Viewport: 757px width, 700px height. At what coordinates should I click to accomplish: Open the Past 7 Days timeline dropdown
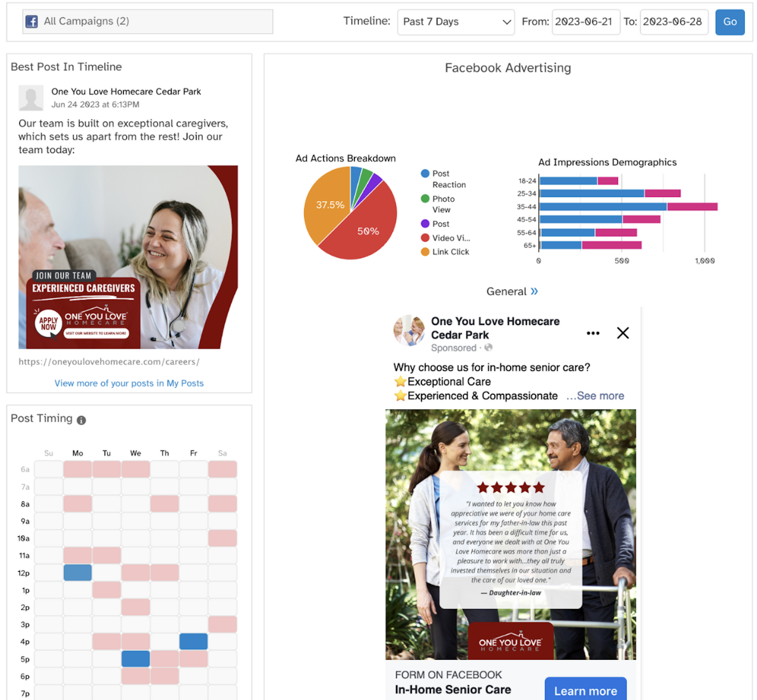coord(456,22)
